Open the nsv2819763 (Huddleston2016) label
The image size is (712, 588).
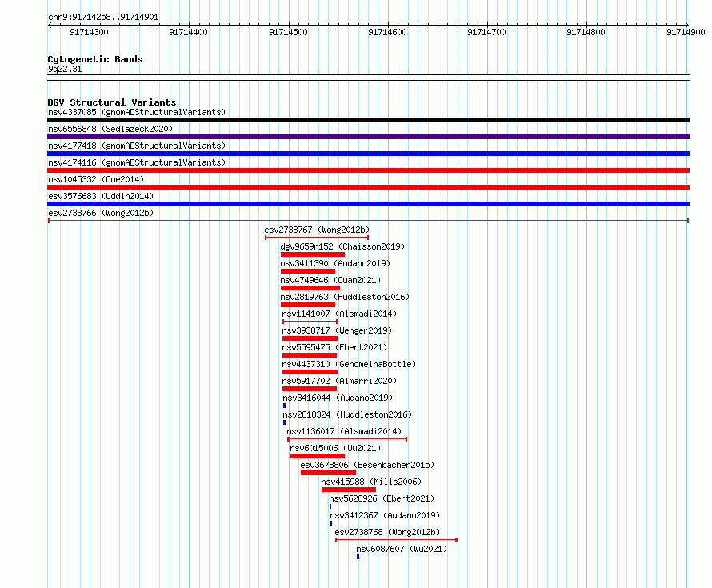[345, 297]
